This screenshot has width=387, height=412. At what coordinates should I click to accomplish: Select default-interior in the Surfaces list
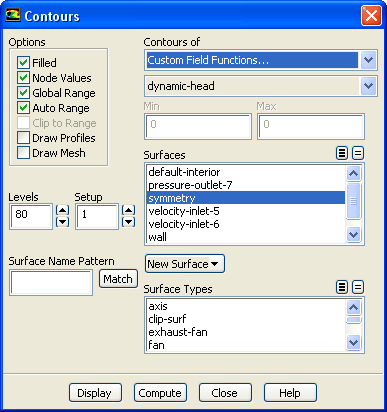(246, 172)
